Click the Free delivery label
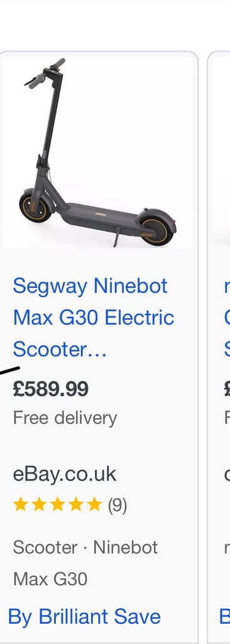Viewport: 230px width, 644px height. click(x=65, y=418)
